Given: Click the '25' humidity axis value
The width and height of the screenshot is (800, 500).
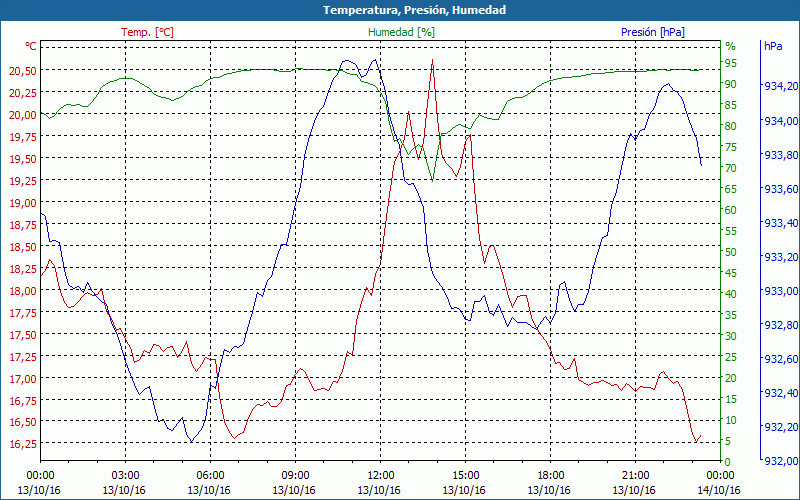Looking at the screenshot, I should [731, 357].
